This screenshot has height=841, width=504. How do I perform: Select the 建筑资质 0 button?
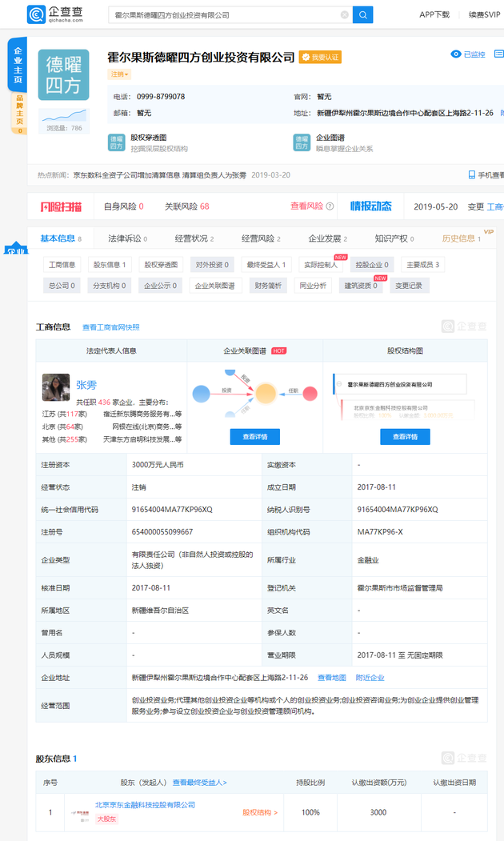361,286
